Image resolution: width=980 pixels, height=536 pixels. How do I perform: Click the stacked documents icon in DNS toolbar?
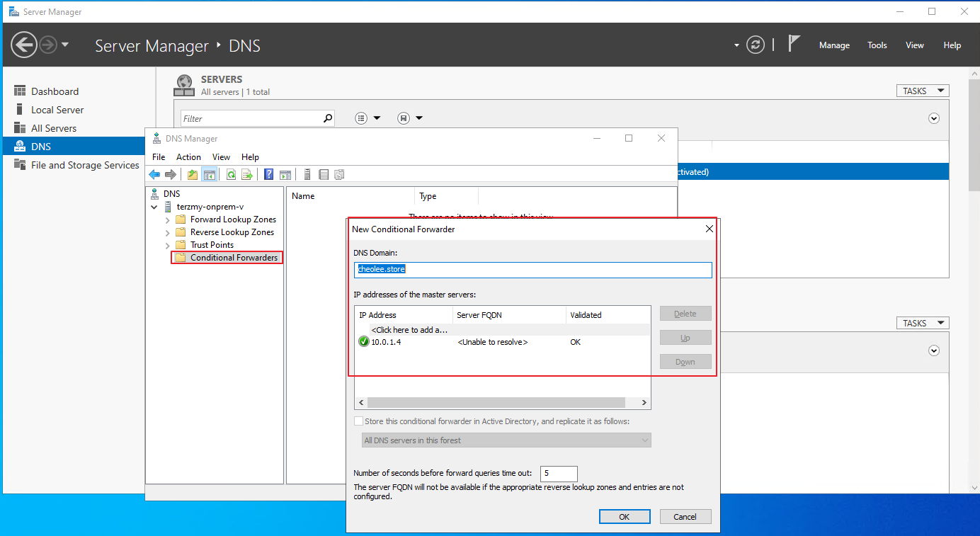pyautogui.click(x=339, y=174)
